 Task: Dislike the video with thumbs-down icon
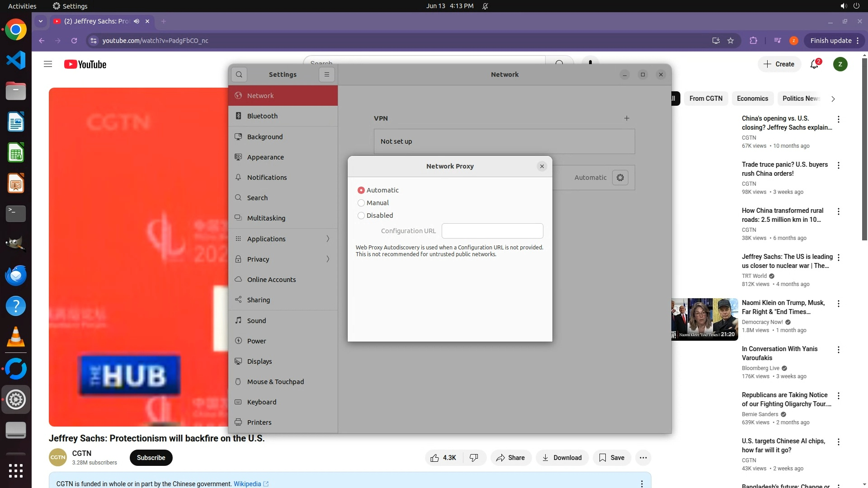(474, 458)
